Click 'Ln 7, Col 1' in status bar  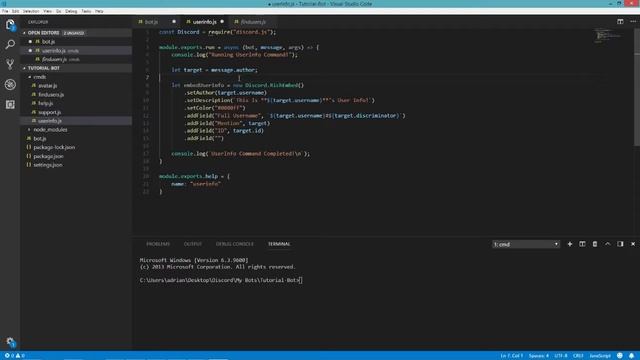511,356
